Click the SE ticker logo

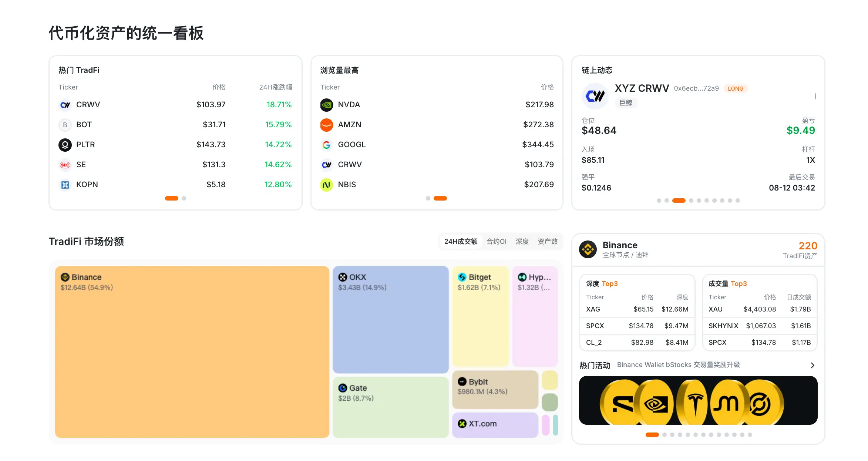pyautogui.click(x=65, y=165)
